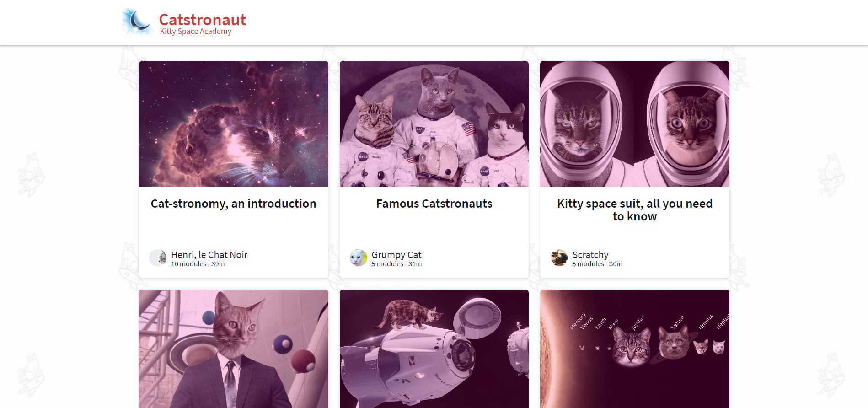Click the 5 modules - 31m text
This screenshot has height=408, width=868.
coord(396,264)
